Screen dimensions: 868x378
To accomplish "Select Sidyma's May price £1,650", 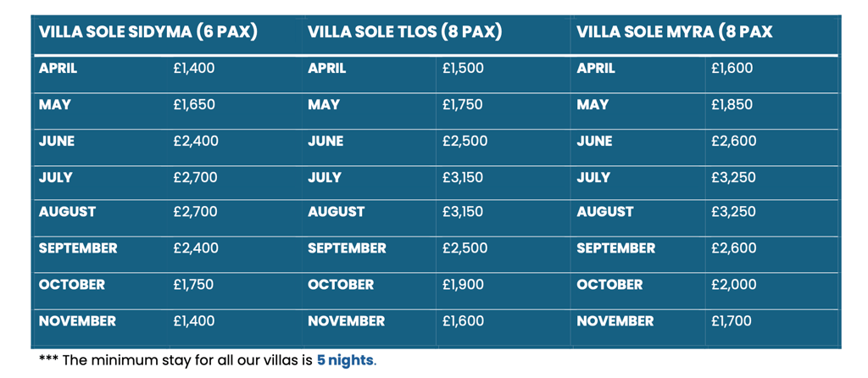I will tap(194, 105).
